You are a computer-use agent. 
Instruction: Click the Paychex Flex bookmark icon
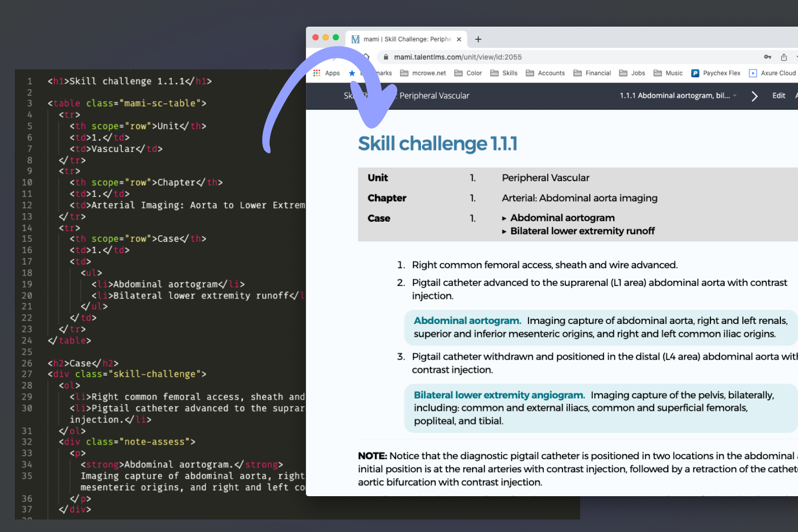[x=695, y=73]
